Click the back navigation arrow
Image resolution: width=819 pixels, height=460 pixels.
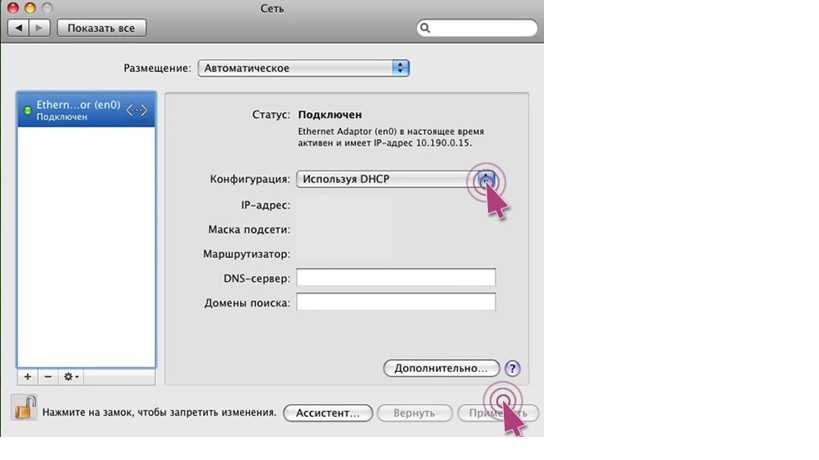[x=20, y=28]
